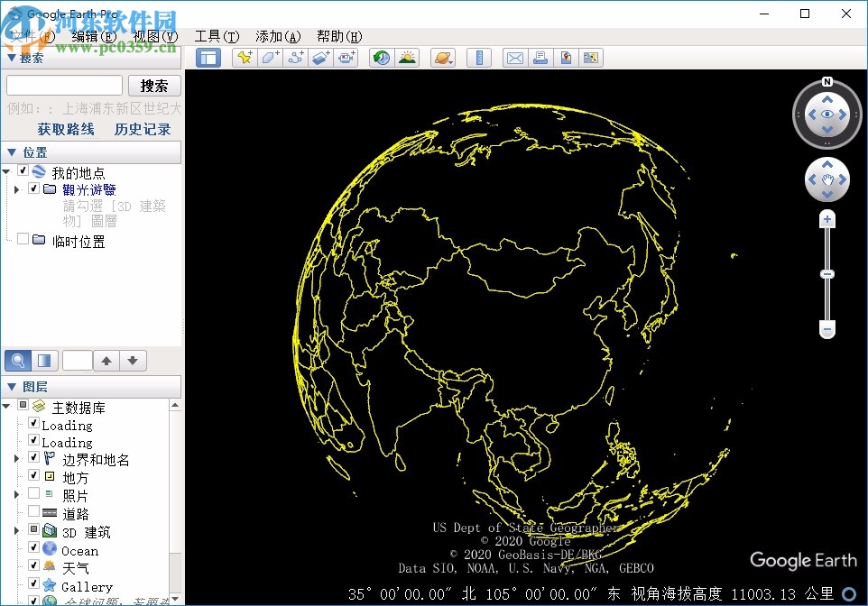Open the historical imagery clock tool
This screenshot has width=868, height=606.
pos(382,58)
